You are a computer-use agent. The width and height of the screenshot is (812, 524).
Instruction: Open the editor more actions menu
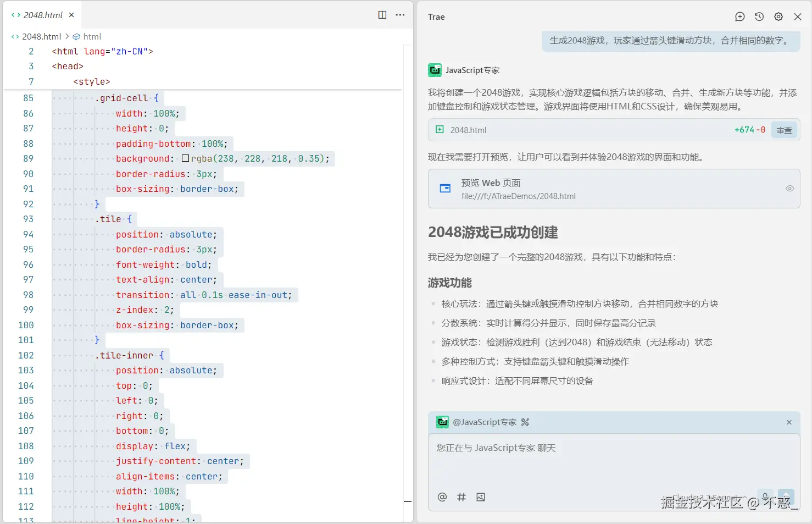[400, 15]
